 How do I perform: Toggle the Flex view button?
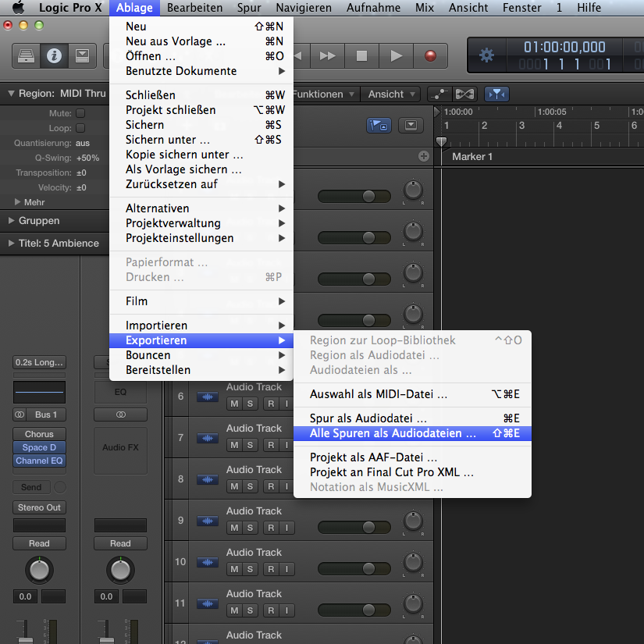coord(464,94)
